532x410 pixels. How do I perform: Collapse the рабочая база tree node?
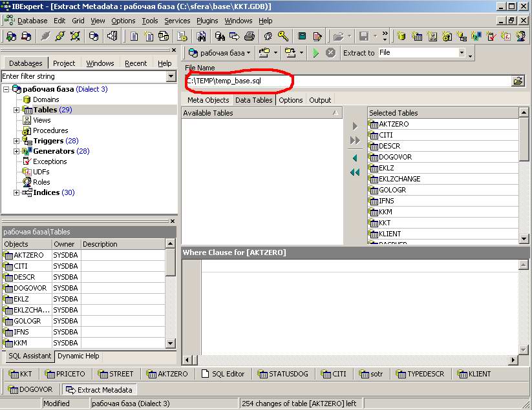tap(6, 90)
